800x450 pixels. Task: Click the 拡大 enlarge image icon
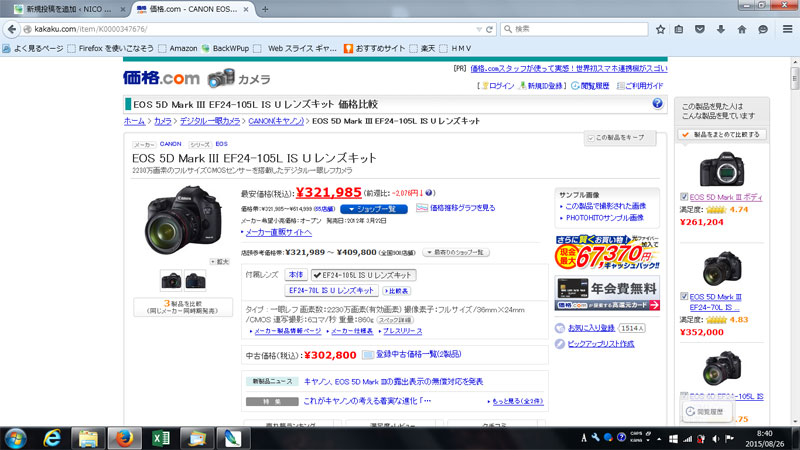tap(219, 261)
